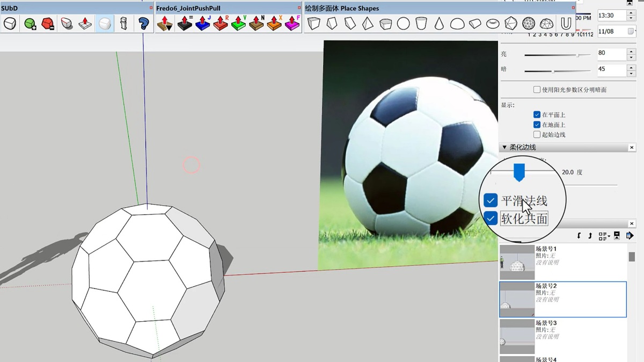Select the green Vector Push Pull 'V' tool
The height and width of the screenshot is (362, 644).
coord(239,24)
